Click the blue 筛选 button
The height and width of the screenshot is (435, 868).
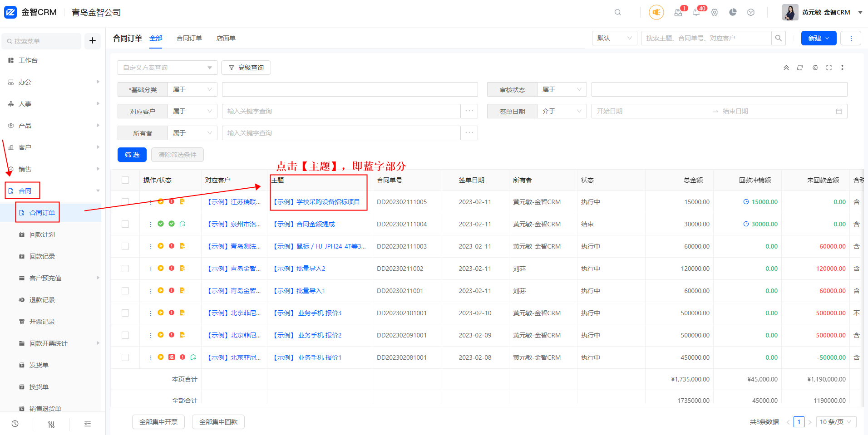tap(132, 155)
